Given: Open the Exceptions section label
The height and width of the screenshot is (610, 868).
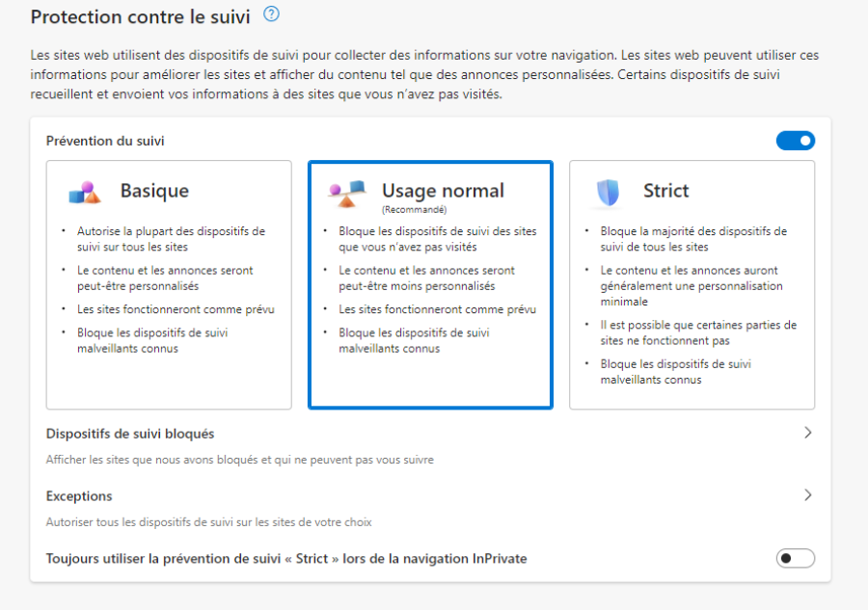Looking at the screenshot, I should pyautogui.click(x=79, y=496).
